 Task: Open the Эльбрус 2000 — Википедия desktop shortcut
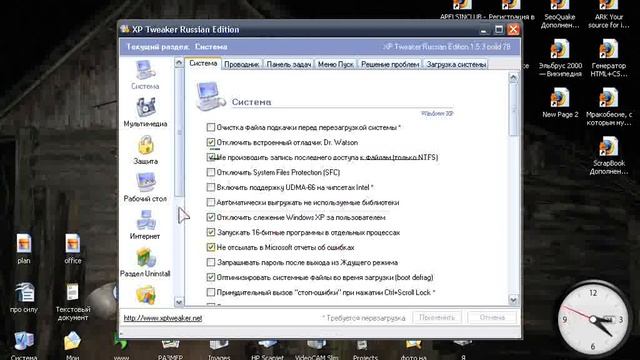pyautogui.click(x=560, y=58)
